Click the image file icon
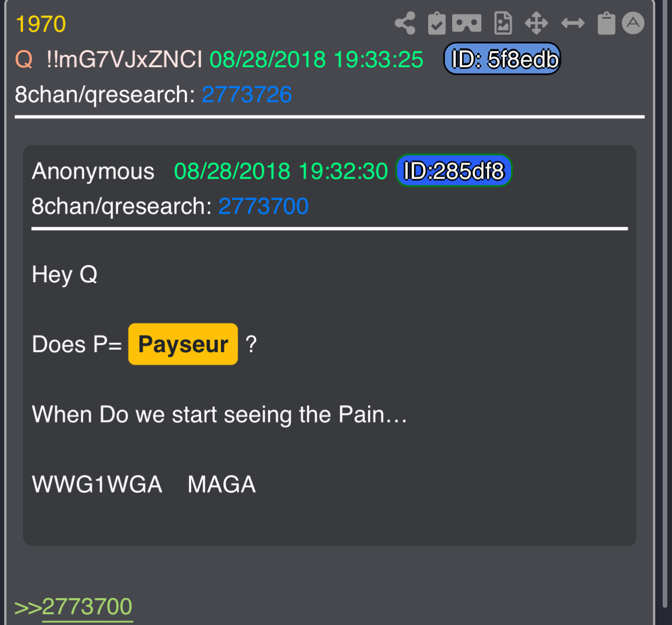This screenshot has height=625, width=672. click(503, 23)
